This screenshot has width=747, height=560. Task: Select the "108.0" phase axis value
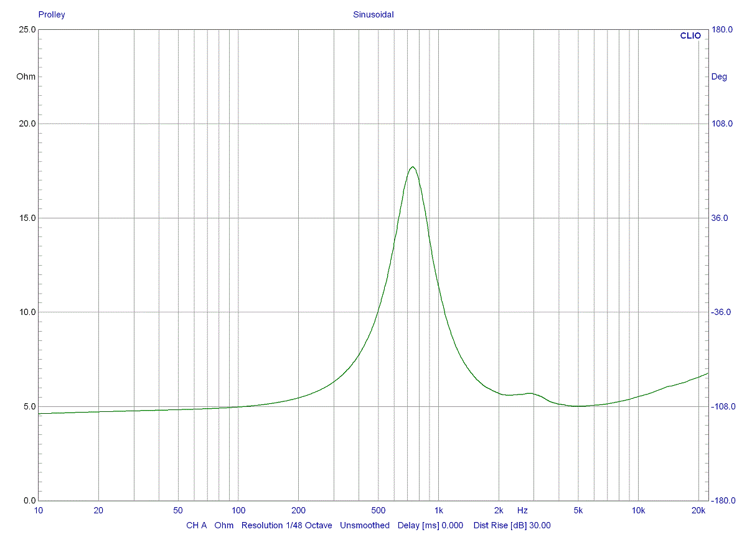coord(721,123)
